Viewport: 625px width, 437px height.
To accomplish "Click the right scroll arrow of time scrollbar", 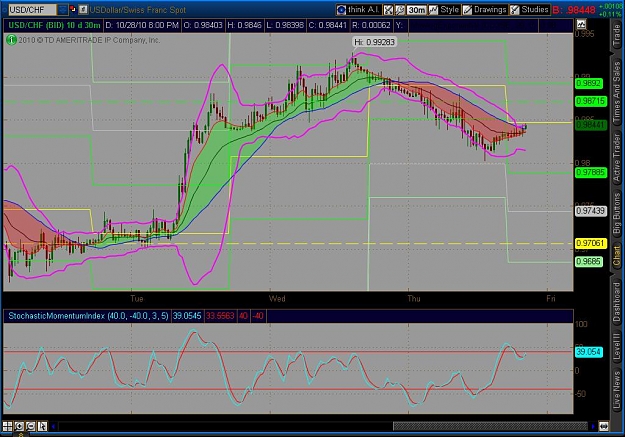I will (593, 426).
